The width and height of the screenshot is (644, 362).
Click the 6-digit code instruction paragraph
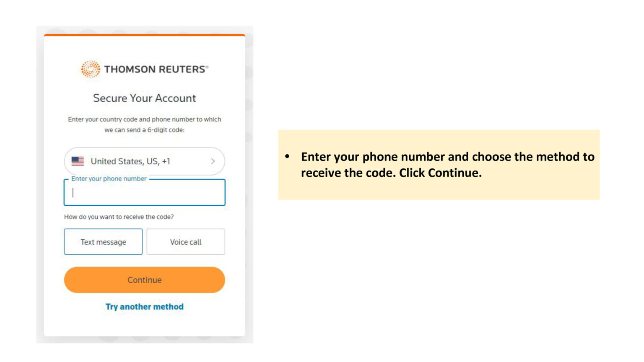click(x=144, y=124)
